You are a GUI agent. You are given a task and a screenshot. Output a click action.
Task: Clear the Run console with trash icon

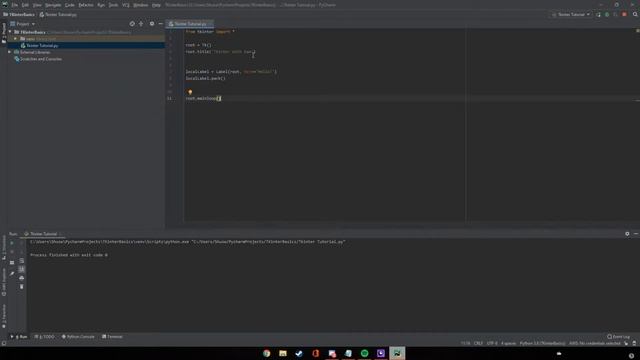(x=22, y=287)
